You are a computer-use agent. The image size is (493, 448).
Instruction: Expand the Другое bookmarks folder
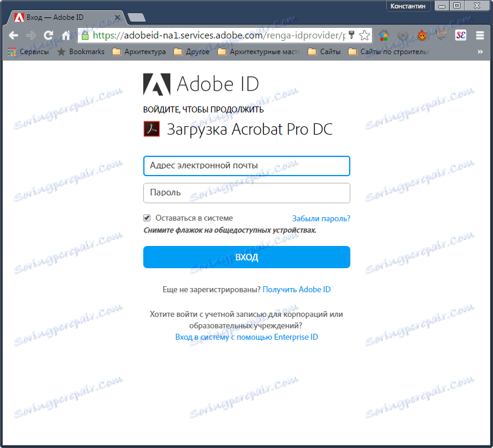click(x=191, y=52)
